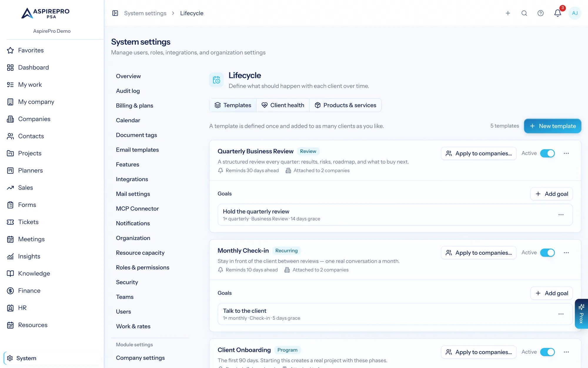
Task: Apply Quarterly Business Review to companies
Action: click(479, 153)
